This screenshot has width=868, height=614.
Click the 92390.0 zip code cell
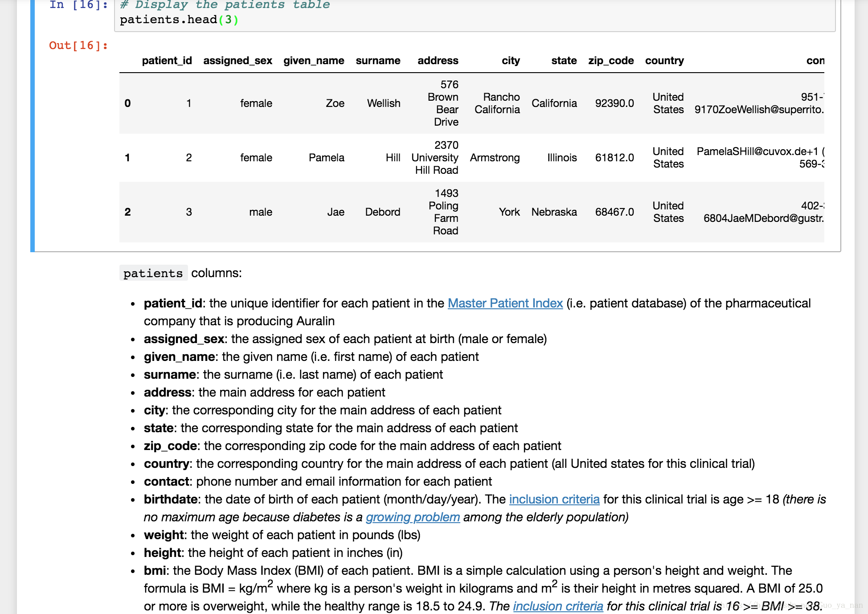coord(614,103)
